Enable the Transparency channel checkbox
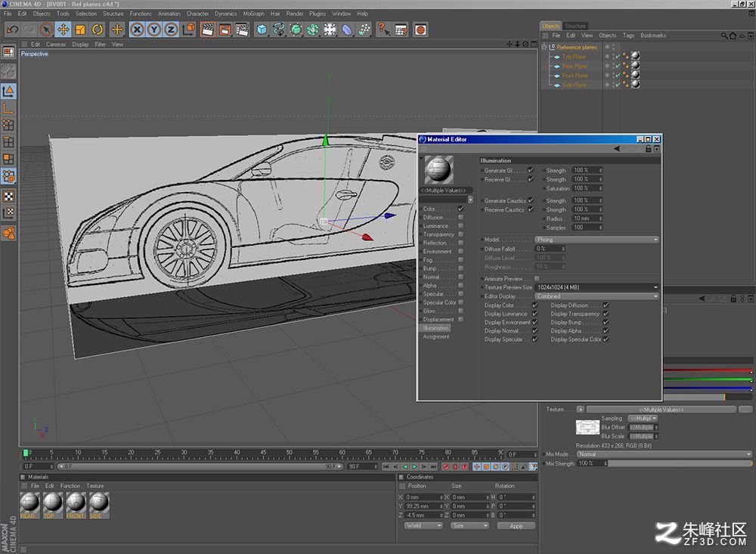Image resolution: width=756 pixels, height=554 pixels. [461, 234]
